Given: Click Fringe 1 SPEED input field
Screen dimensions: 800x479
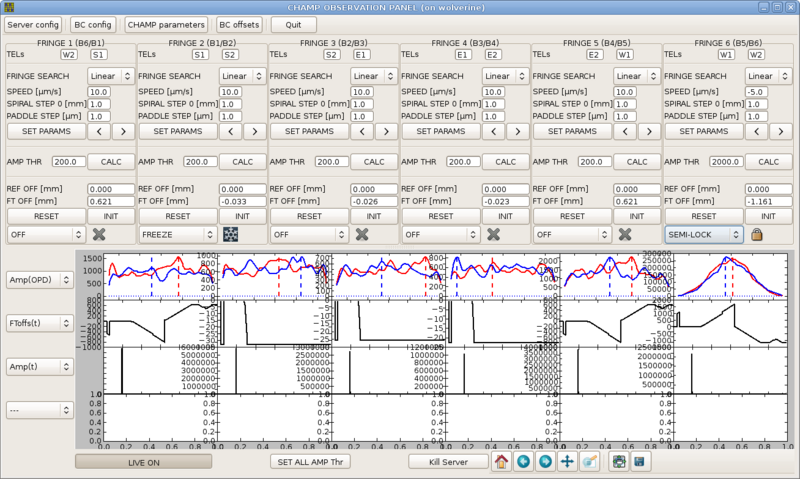Looking at the screenshot, I should pos(98,92).
